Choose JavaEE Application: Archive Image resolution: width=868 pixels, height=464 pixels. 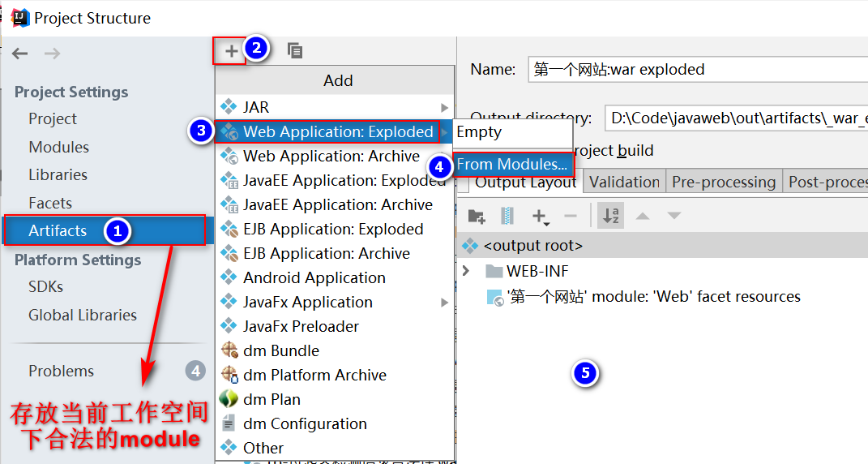click(x=335, y=204)
